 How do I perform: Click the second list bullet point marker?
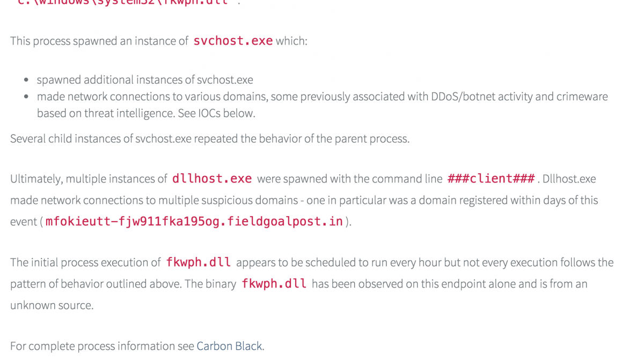pyautogui.click(x=26, y=97)
